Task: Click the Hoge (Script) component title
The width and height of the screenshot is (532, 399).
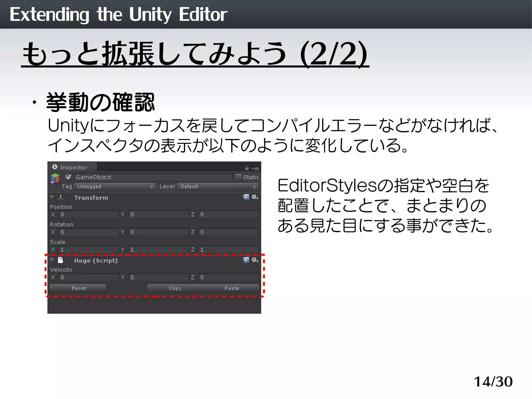Action: [x=96, y=260]
